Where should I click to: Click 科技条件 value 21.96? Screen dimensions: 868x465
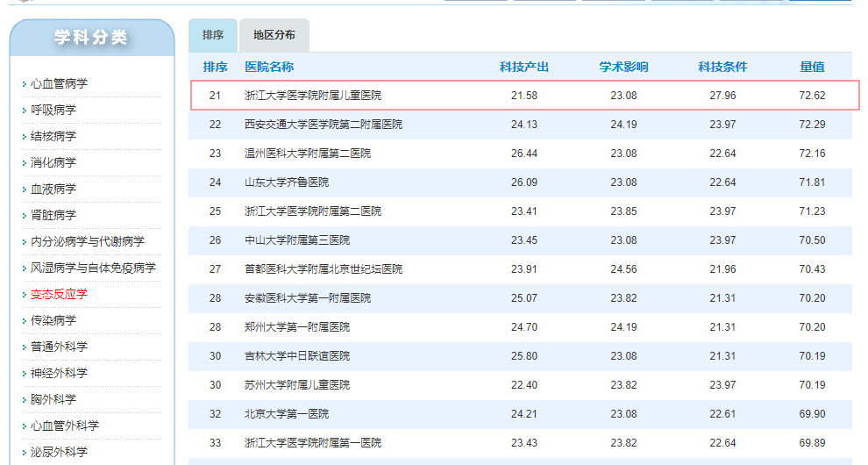tap(723, 268)
